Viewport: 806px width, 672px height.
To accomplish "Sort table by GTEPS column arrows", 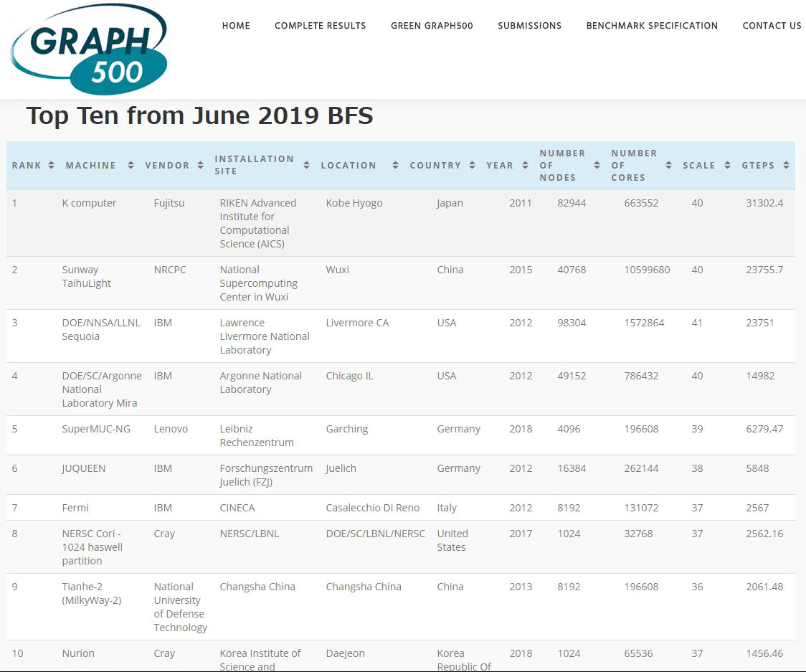I will point(786,165).
